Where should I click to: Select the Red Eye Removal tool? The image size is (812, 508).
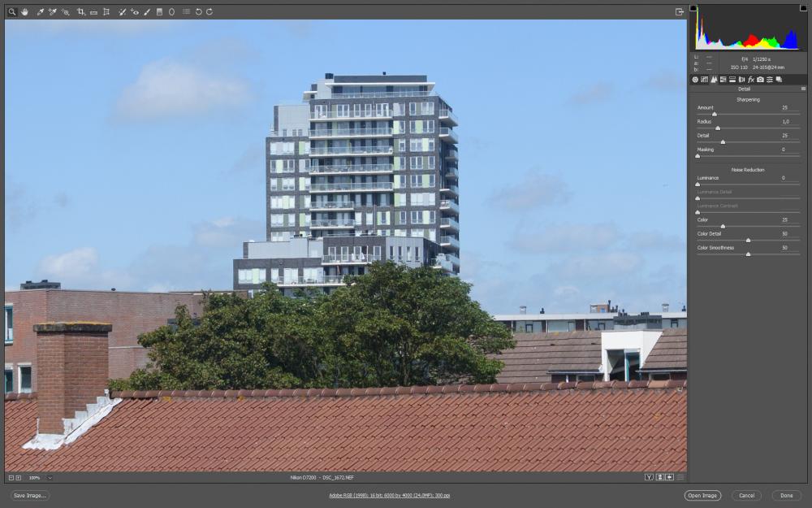pos(135,11)
